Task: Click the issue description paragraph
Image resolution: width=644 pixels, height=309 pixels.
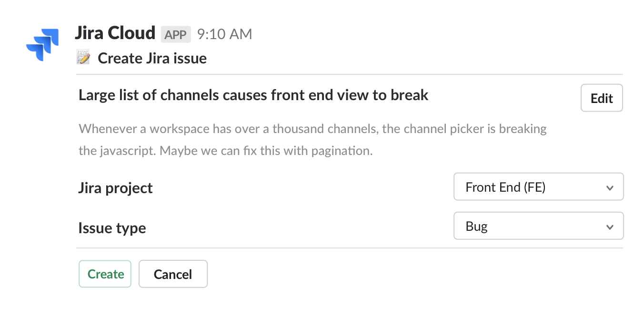Action: tap(312, 140)
